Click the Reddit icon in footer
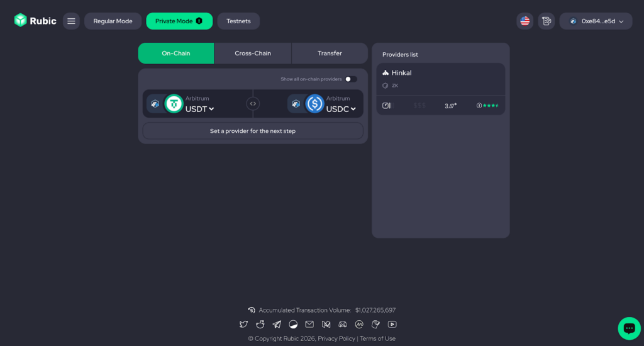Screen dimensions: 644x346 pyautogui.click(x=260, y=325)
